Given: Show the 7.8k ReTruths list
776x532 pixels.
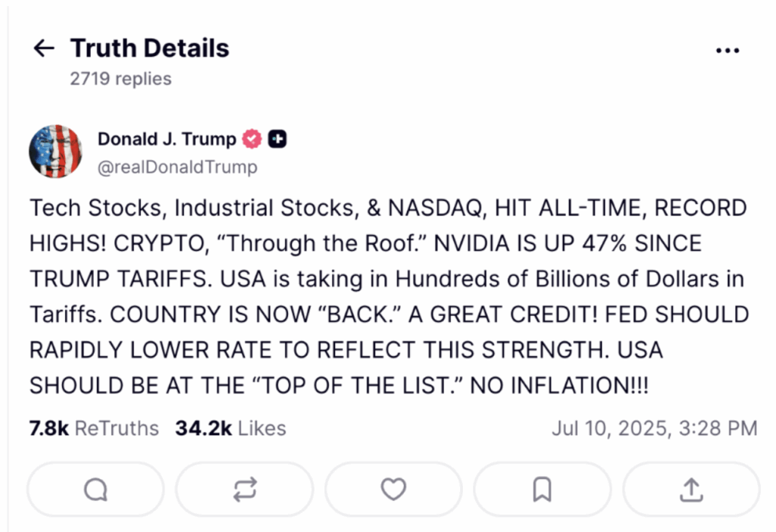Looking at the screenshot, I should 94,428.
